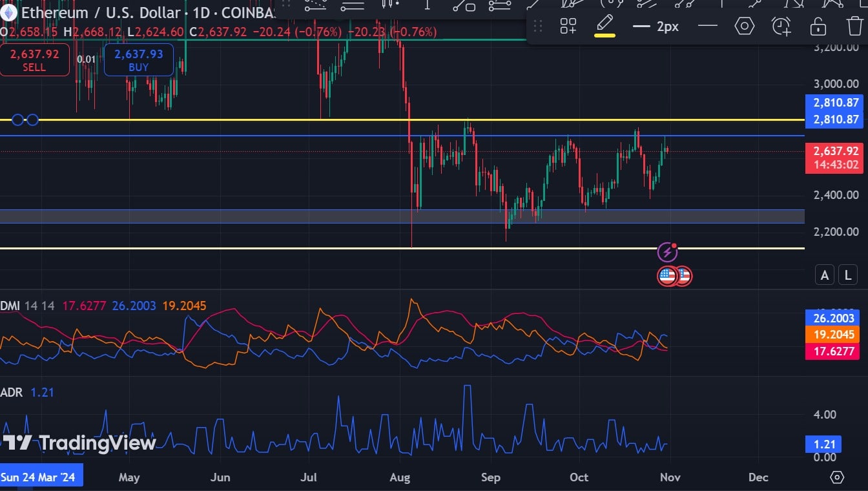Open drawing settings hexagon icon
The height and width of the screenshot is (491, 868).
click(x=745, y=26)
